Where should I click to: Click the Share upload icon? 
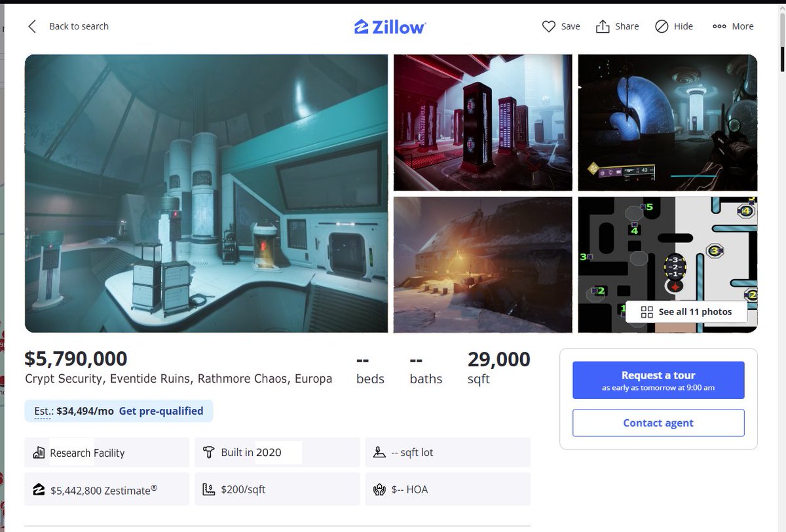click(603, 26)
